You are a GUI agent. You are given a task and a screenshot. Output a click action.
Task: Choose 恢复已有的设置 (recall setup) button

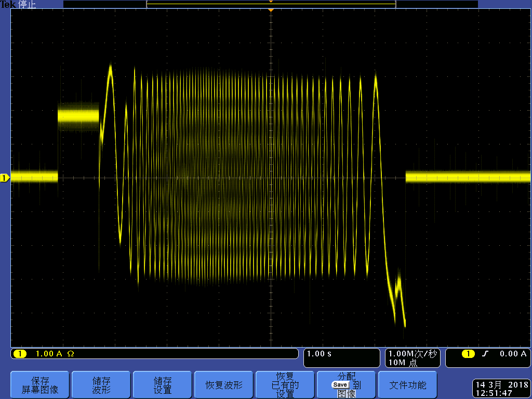pyautogui.click(x=285, y=385)
